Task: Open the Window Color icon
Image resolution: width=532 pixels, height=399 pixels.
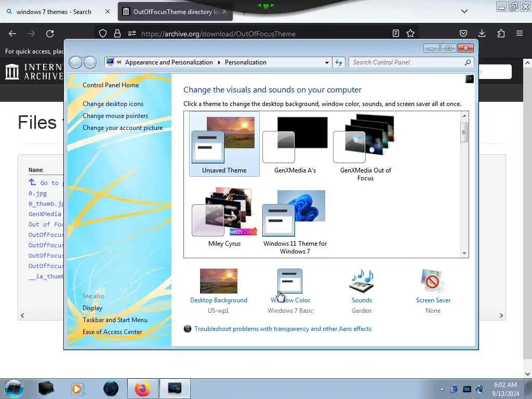Action: pyautogui.click(x=290, y=281)
